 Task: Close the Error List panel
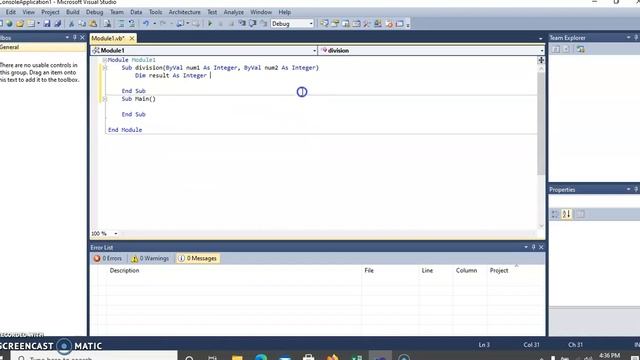[541, 247]
